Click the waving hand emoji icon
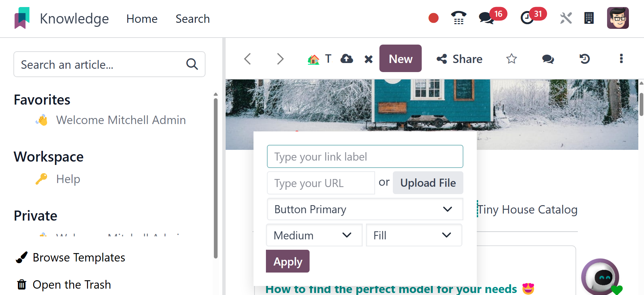Screen dimensions: 644x295 point(42,120)
